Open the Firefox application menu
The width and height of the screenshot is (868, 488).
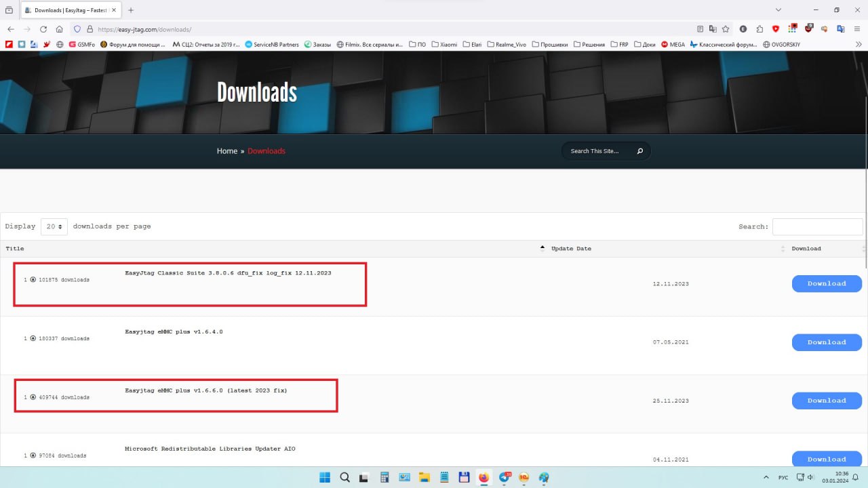(858, 29)
